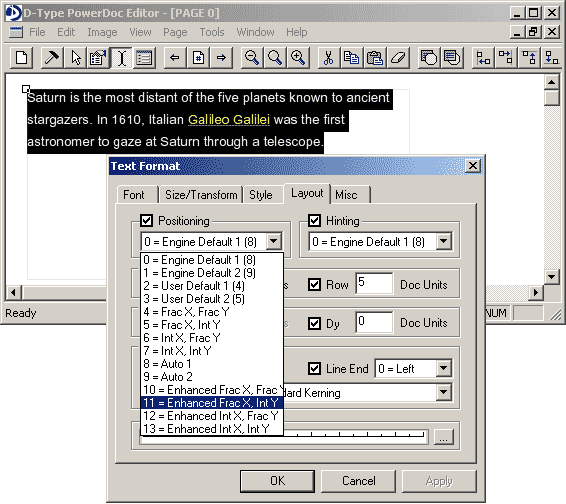Click the Copy toolbar icon
Screen dimensions: 566x504
[352, 58]
